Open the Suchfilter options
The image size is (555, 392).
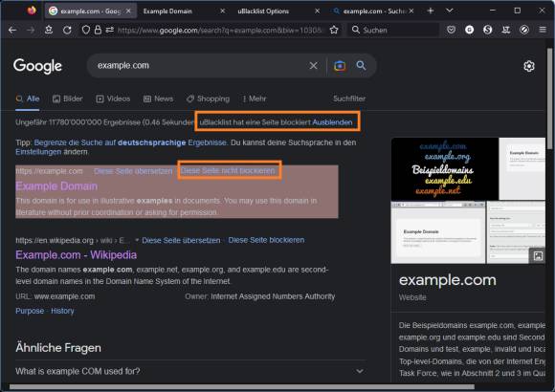coord(349,98)
